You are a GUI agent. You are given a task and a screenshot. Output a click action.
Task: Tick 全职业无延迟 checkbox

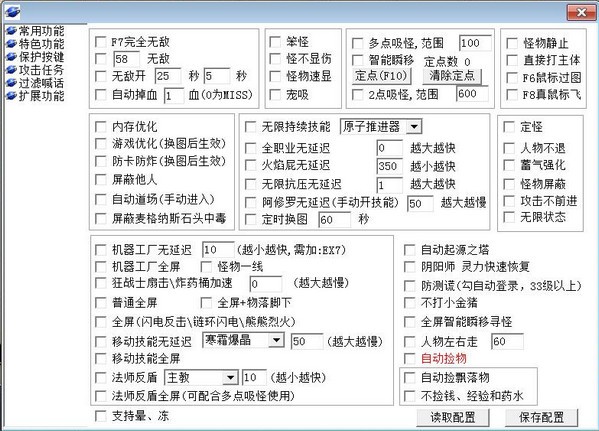tap(250, 148)
